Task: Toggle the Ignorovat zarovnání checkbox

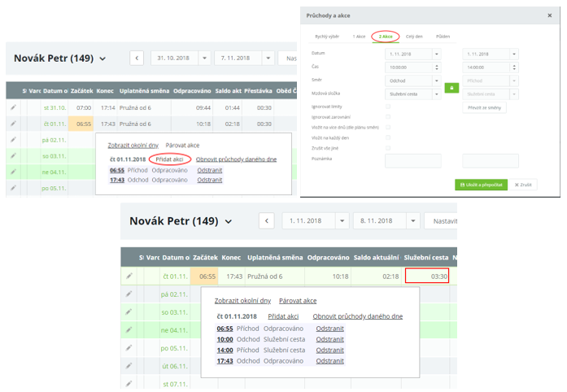Action: tap(388, 116)
